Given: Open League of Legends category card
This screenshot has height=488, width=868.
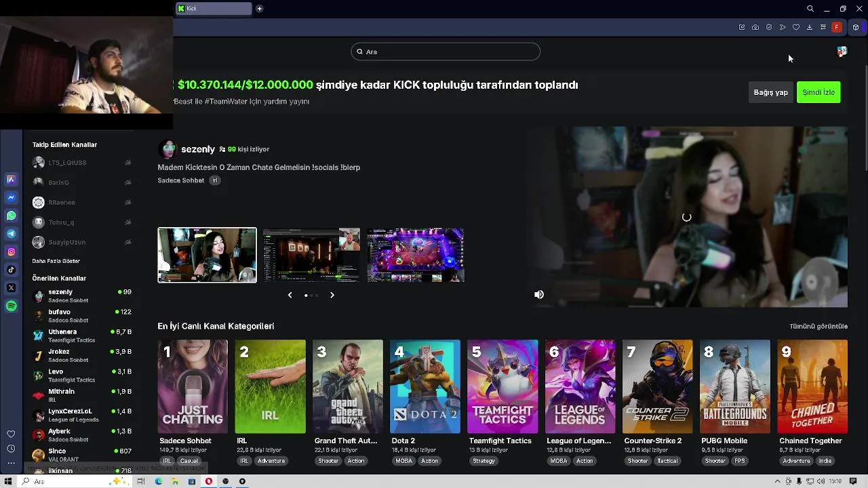Looking at the screenshot, I should click(580, 386).
